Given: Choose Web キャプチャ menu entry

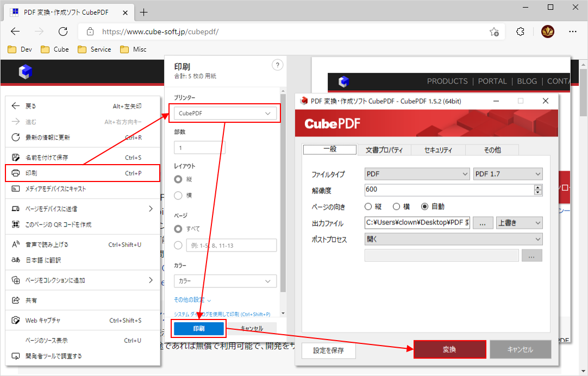Looking at the screenshot, I should tap(83, 320).
